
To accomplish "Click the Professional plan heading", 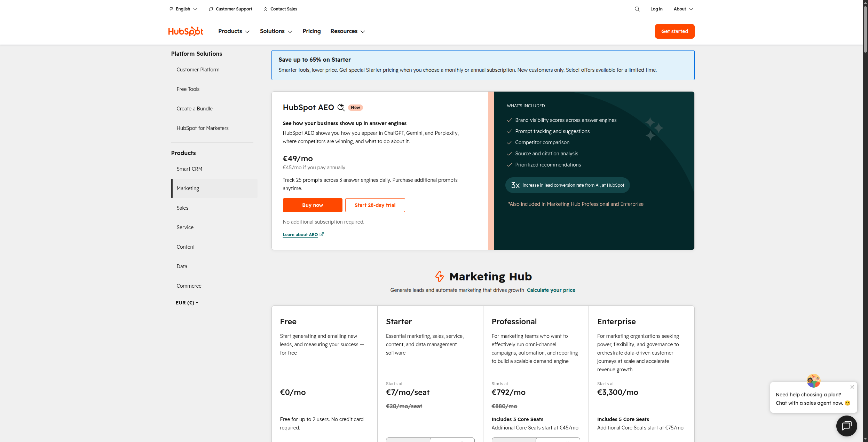I will (514, 321).
